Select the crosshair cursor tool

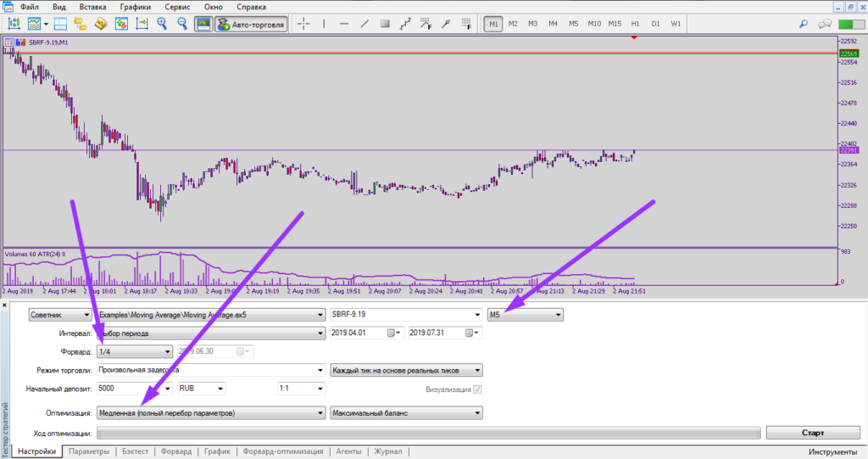click(x=303, y=24)
